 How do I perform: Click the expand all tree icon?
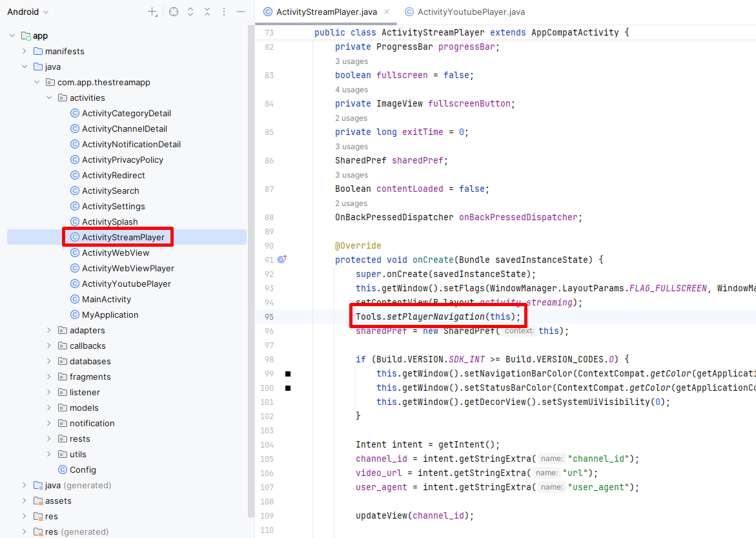(x=190, y=12)
